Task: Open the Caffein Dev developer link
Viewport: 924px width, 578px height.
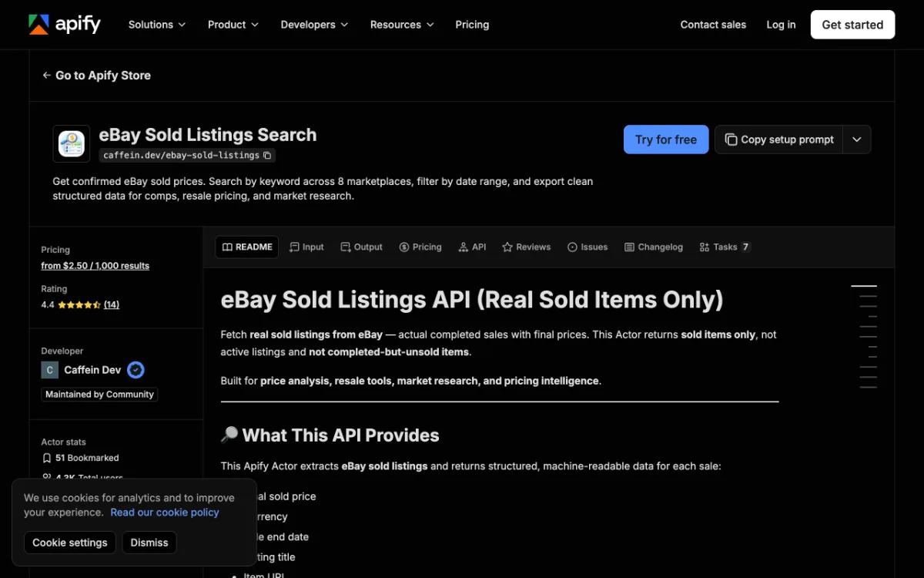Action: pyautogui.click(x=92, y=370)
